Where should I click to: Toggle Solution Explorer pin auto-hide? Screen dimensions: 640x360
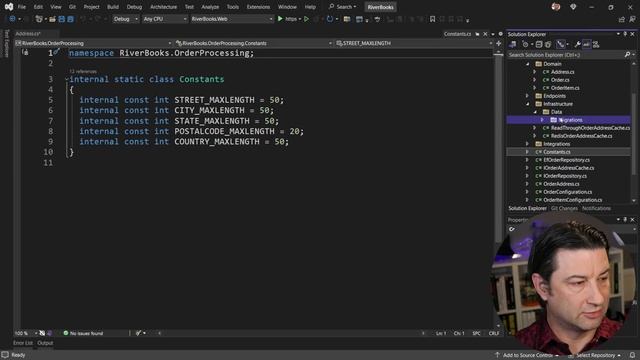[x=625, y=34]
